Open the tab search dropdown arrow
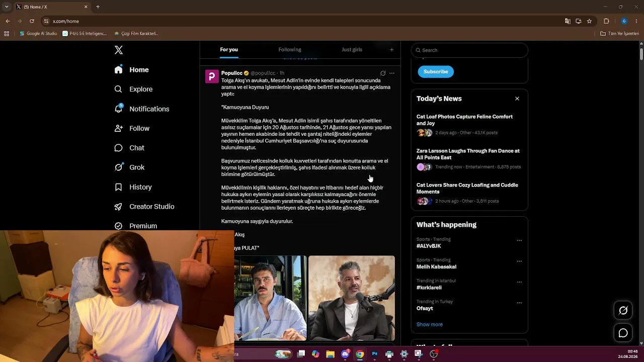The image size is (644, 362). pos(7,7)
